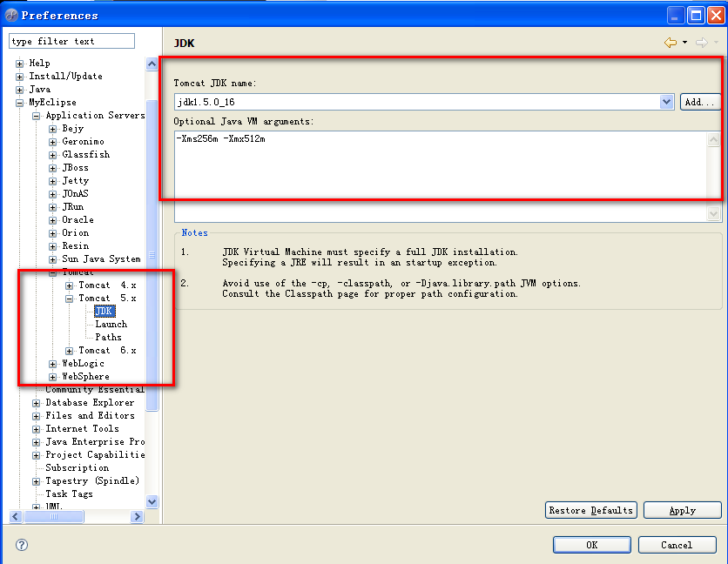Click the help question mark icon
728x564 pixels.
point(22,545)
